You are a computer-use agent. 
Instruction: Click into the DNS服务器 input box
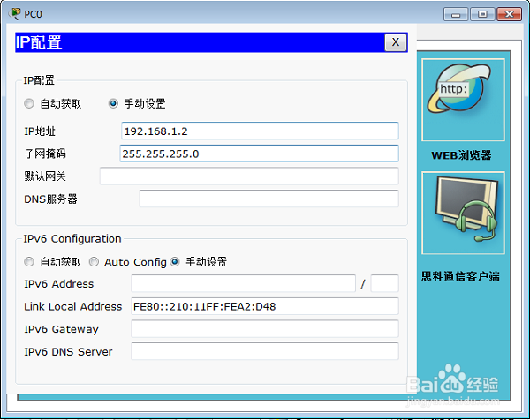[269, 199]
